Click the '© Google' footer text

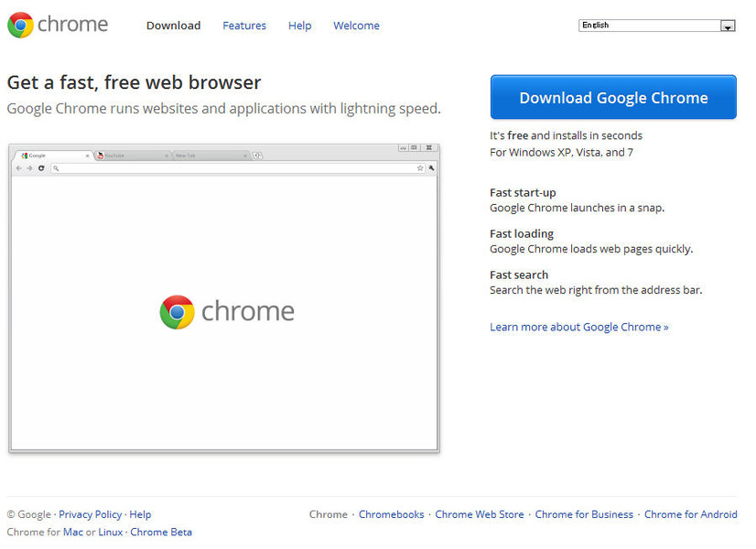pos(29,514)
